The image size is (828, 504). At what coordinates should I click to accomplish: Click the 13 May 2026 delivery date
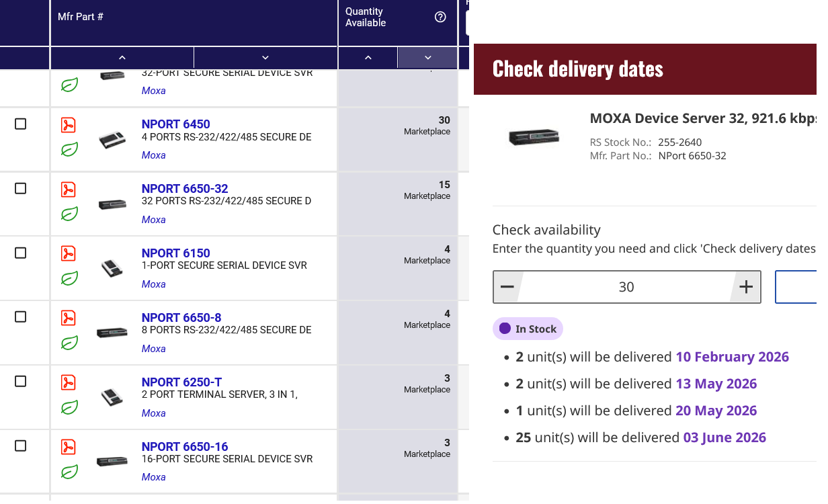716,384
